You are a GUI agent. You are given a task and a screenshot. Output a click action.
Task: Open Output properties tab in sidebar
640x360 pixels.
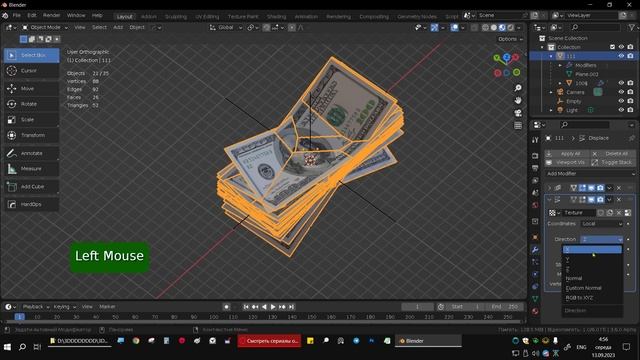tap(535, 168)
